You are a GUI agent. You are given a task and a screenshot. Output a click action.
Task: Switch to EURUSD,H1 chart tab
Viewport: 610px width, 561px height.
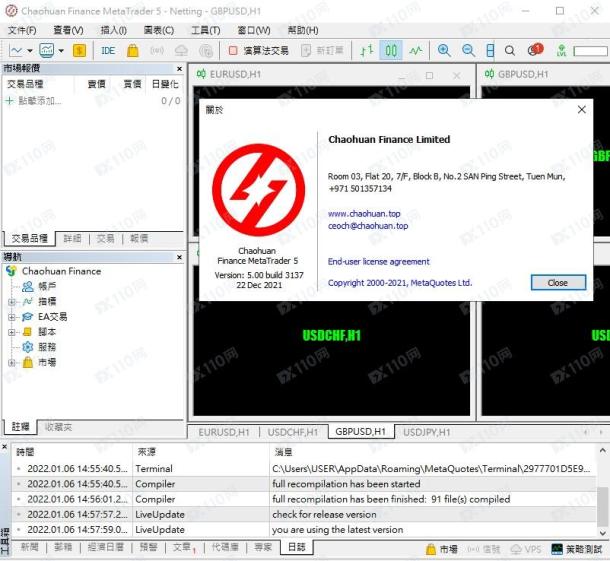[x=224, y=432]
